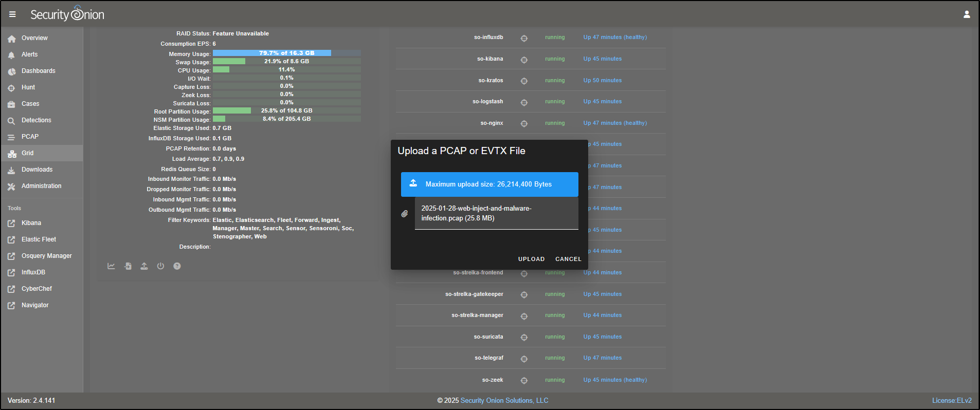Open the question mark help icon

tap(177, 266)
